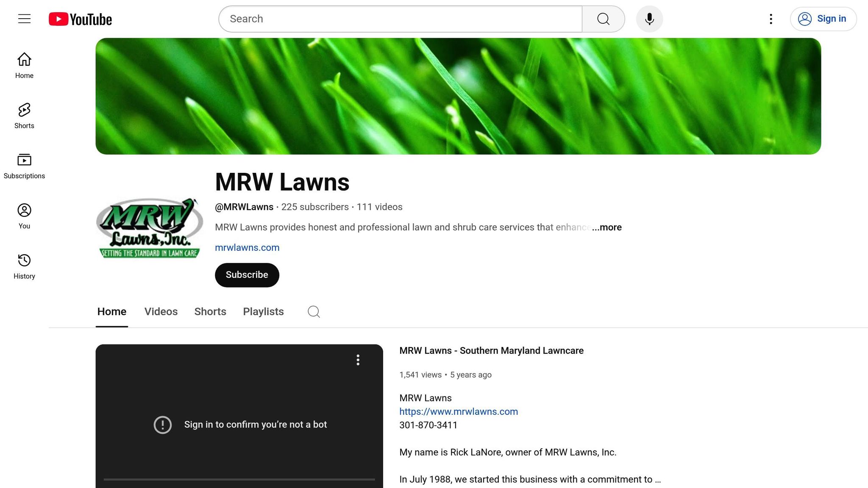
Task: Click the 1,541 views text
Action: click(x=420, y=375)
